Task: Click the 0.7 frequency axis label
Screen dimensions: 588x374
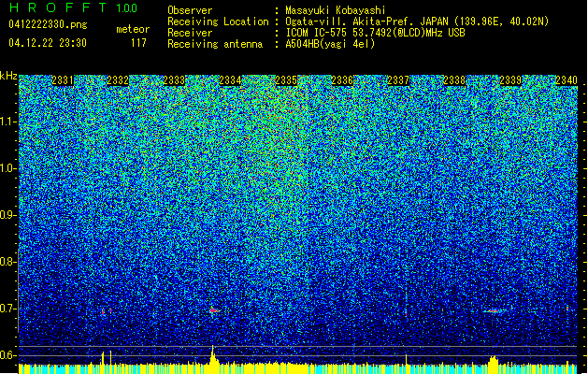Action: pos(8,309)
